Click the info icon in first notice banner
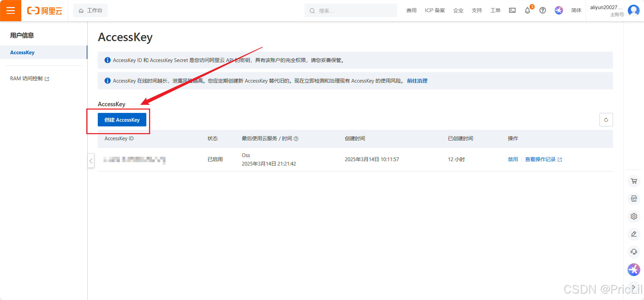Viewport: 644px width, 300px height. click(108, 60)
